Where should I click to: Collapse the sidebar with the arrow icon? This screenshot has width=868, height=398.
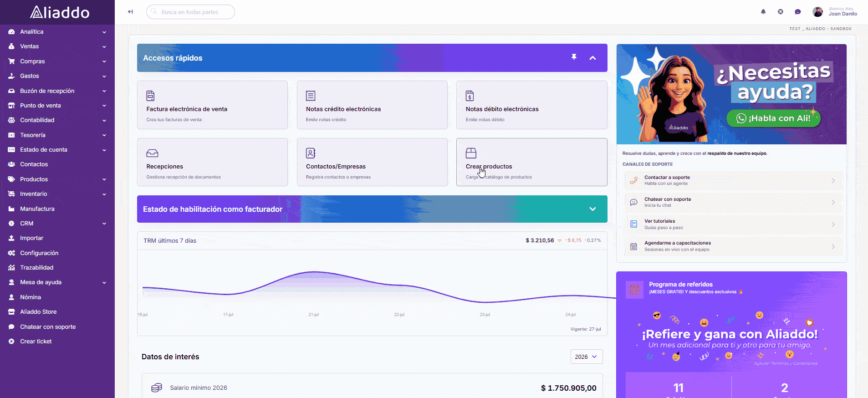coord(130,12)
